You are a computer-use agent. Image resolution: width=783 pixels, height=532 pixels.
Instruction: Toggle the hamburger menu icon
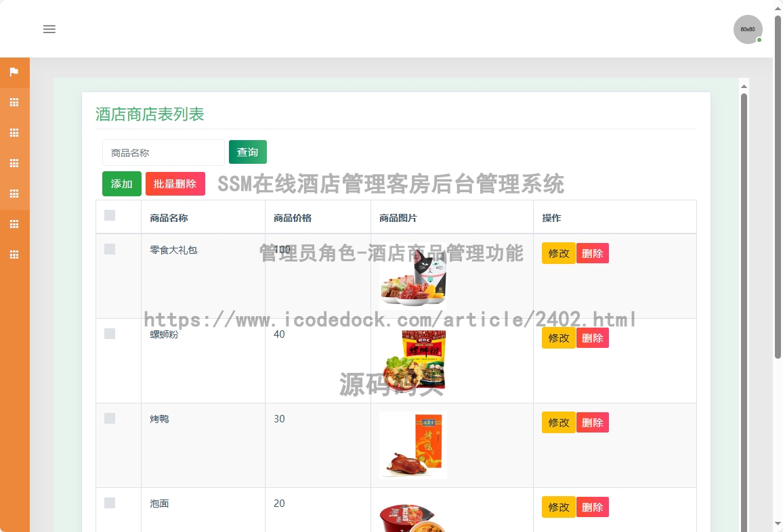tap(49, 29)
